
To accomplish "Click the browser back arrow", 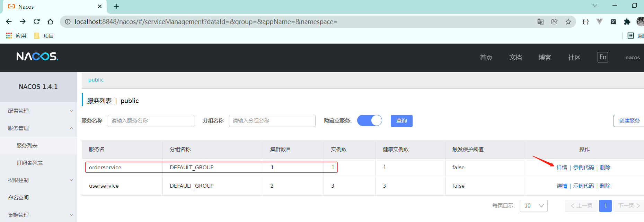I will (x=9, y=22).
